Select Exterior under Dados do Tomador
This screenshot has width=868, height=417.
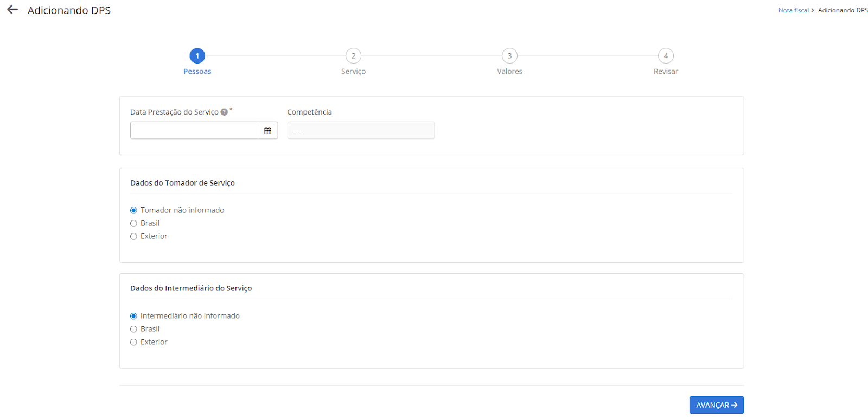(x=133, y=236)
